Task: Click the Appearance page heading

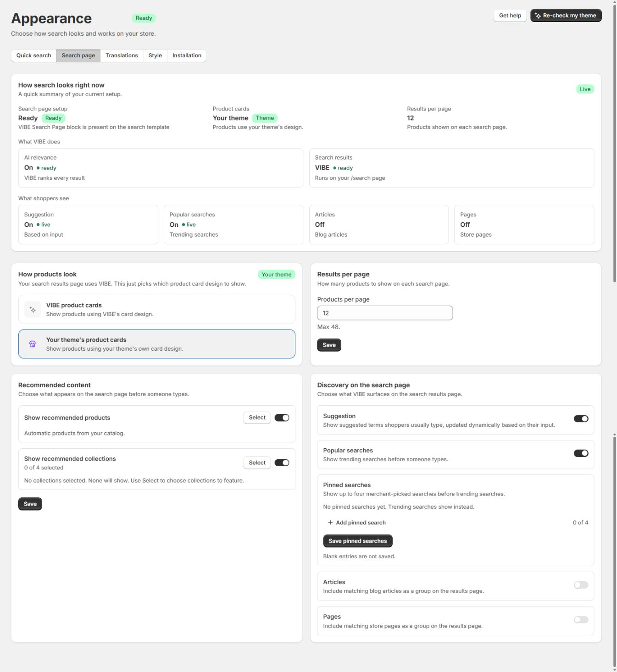Action: (51, 18)
